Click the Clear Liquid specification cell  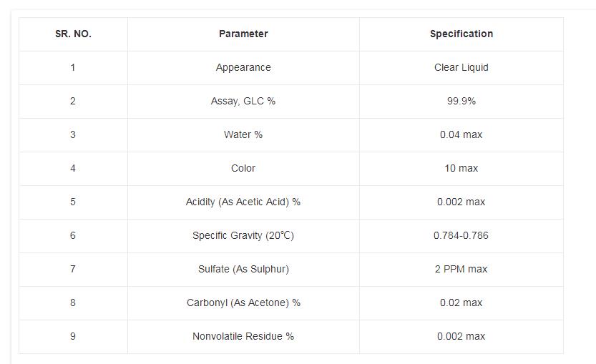pos(461,67)
